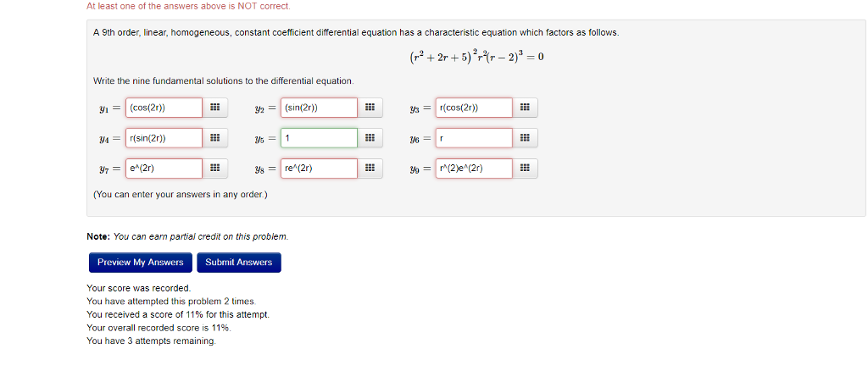Open equation editor icon beside y8 field
The image size is (868, 371).
click(x=369, y=169)
